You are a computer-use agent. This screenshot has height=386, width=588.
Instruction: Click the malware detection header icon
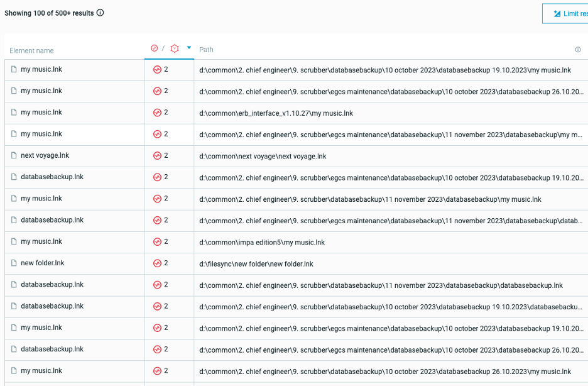(154, 48)
